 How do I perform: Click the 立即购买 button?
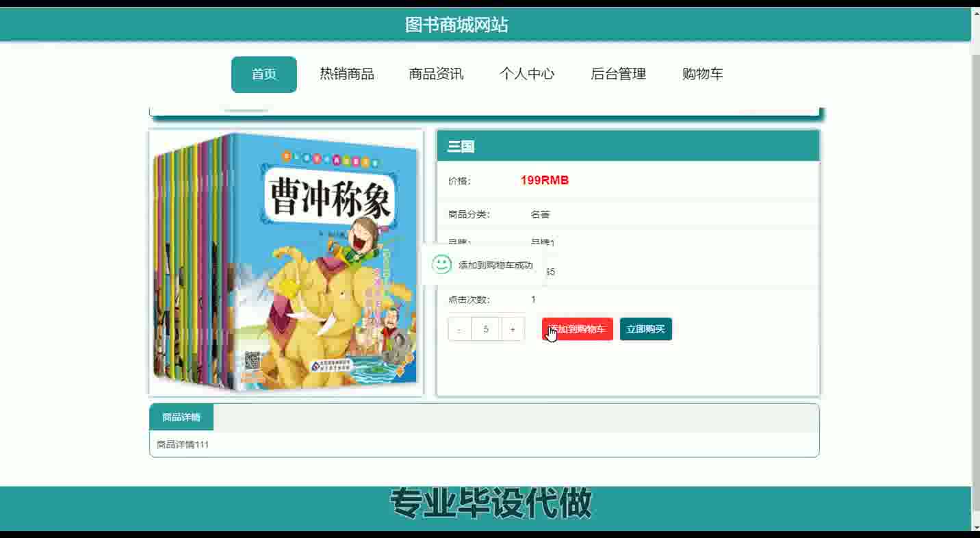(x=646, y=329)
